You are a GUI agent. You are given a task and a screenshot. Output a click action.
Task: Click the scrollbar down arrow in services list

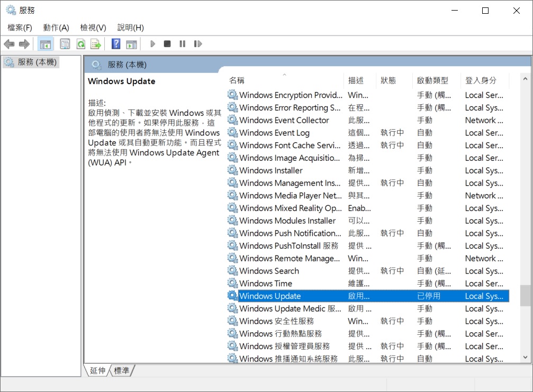[525, 358]
